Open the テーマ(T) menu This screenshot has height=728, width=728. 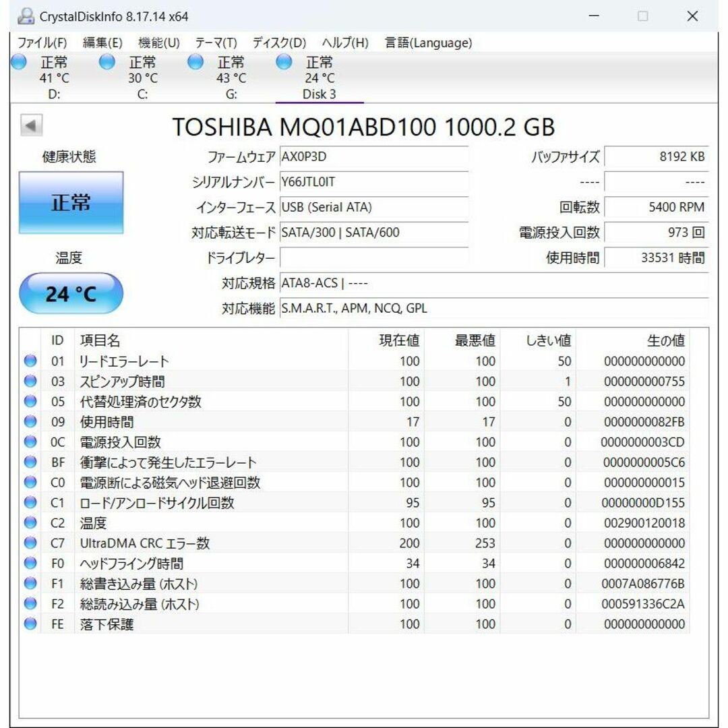[x=216, y=42]
